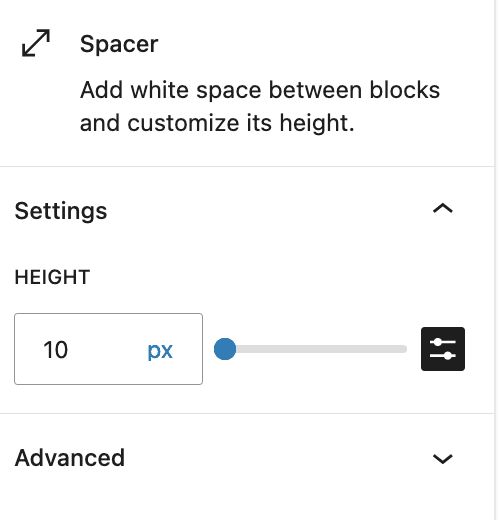Click the blank space between 10 and px

tap(107, 350)
